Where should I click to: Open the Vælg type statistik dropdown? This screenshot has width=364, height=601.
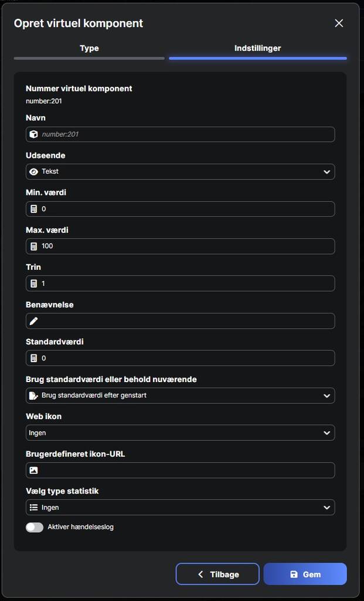click(180, 507)
